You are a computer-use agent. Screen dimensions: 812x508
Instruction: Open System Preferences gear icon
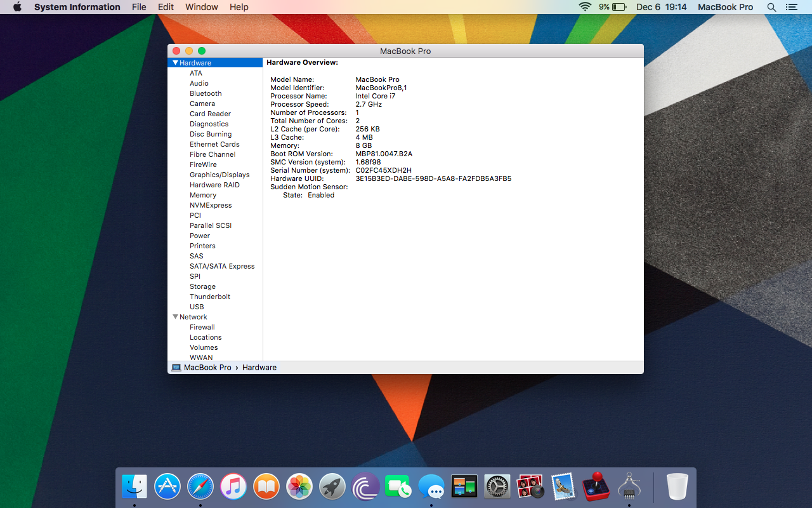[497, 487]
